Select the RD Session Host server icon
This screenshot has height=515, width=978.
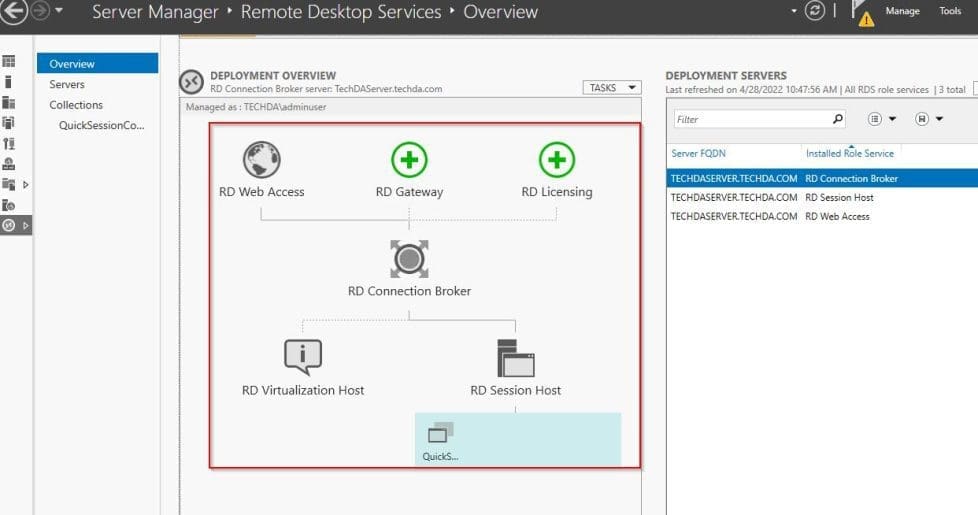pos(516,357)
